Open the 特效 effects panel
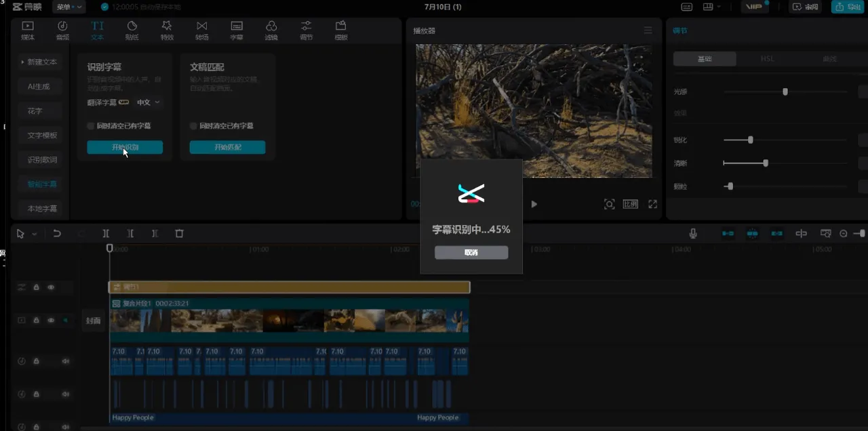This screenshot has height=431, width=868. tap(167, 30)
